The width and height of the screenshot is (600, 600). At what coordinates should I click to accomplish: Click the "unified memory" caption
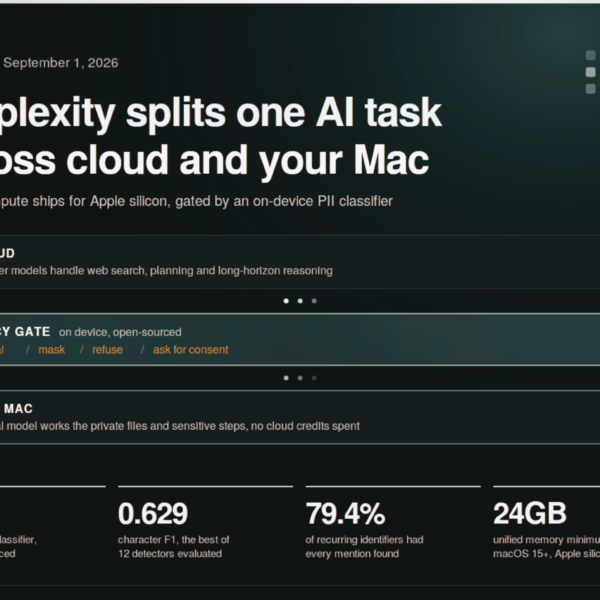click(x=546, y=540)
